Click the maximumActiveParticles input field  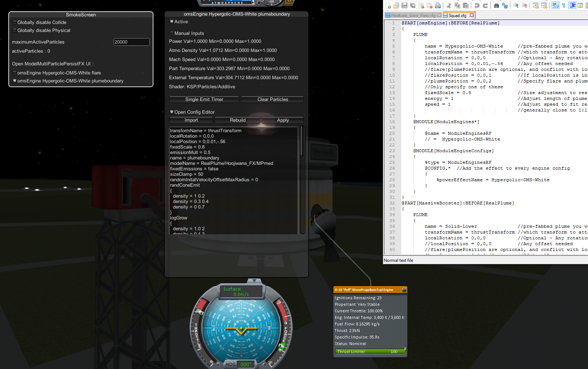(x=131, y=42)
